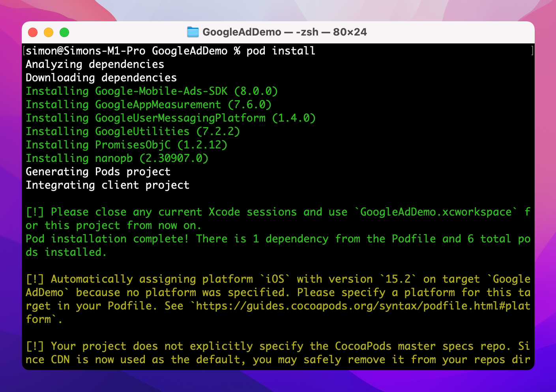This screenshot has width=556, height=392.
Task: Minimize the terminal using the yellow button
Action: pyautogui.click(x=49, y=32)
